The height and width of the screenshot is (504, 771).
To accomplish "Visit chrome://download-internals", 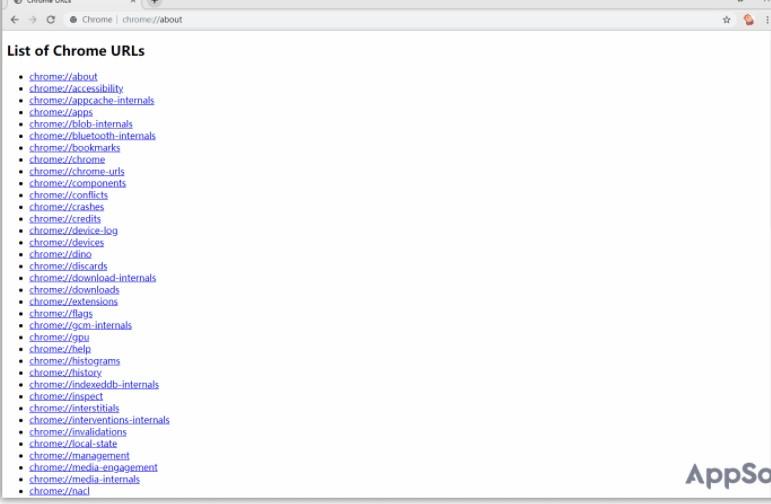I will click(92, 278).
